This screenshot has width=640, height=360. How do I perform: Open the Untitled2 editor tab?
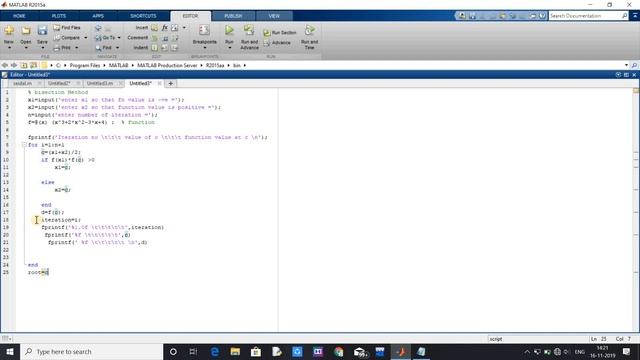click(59, 83)
